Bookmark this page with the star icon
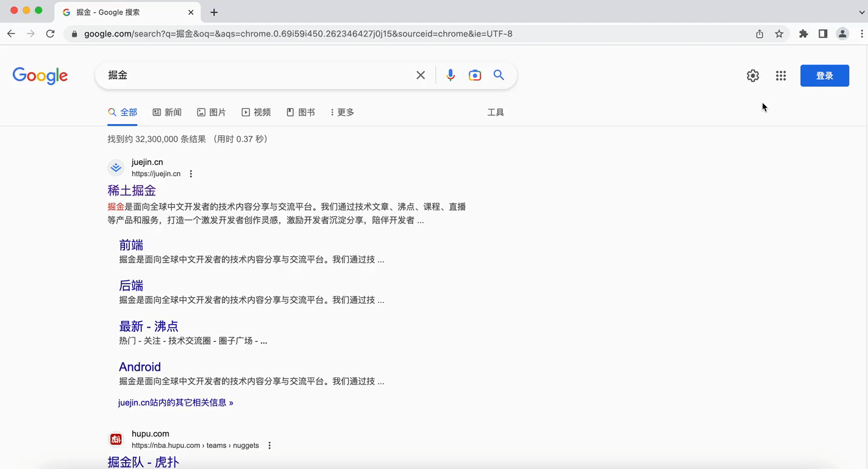868x469 pixels. [x=779, y=34]
